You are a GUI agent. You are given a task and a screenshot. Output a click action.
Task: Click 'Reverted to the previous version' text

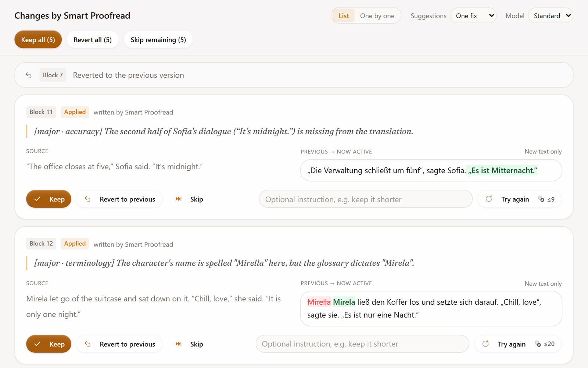pos(129,75)
